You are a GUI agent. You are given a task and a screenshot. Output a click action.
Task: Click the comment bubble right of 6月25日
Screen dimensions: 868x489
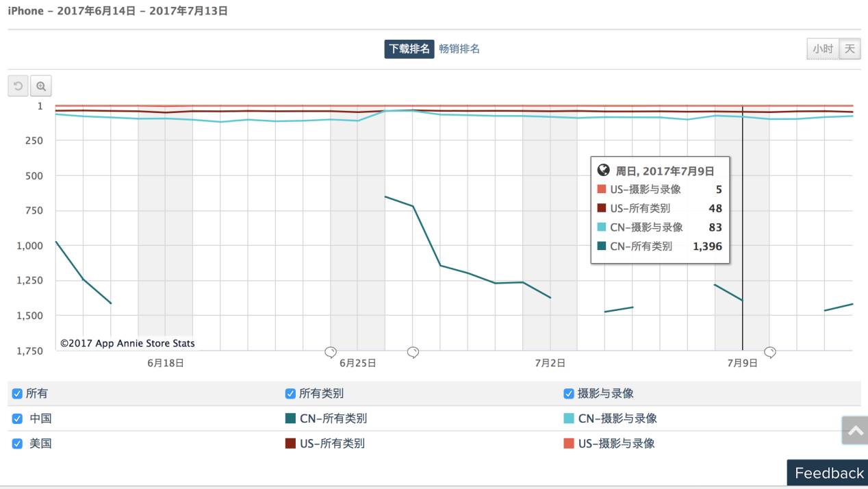[413, 352]
